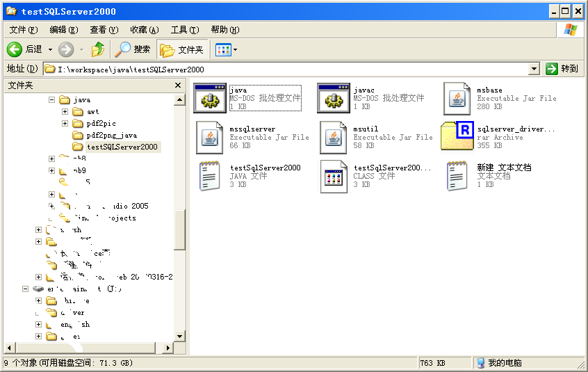Open the forward history dropdown arrow
The width and height of the screenshot is (588, 372).
(x=81, y=49)
